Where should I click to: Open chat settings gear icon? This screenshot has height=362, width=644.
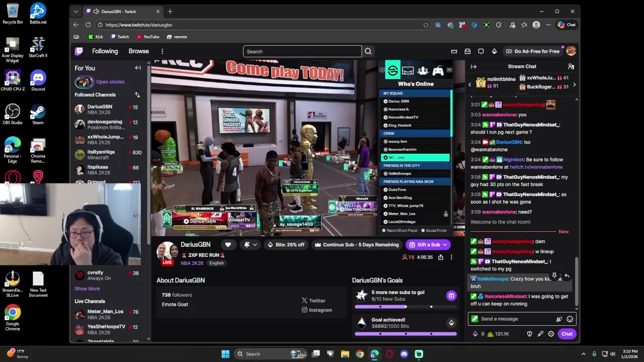coord(551,334)
